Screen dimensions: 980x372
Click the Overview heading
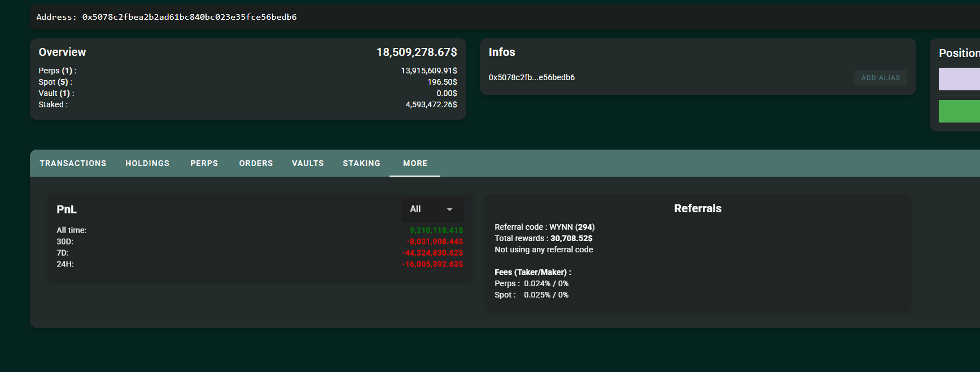click(62, 52)
